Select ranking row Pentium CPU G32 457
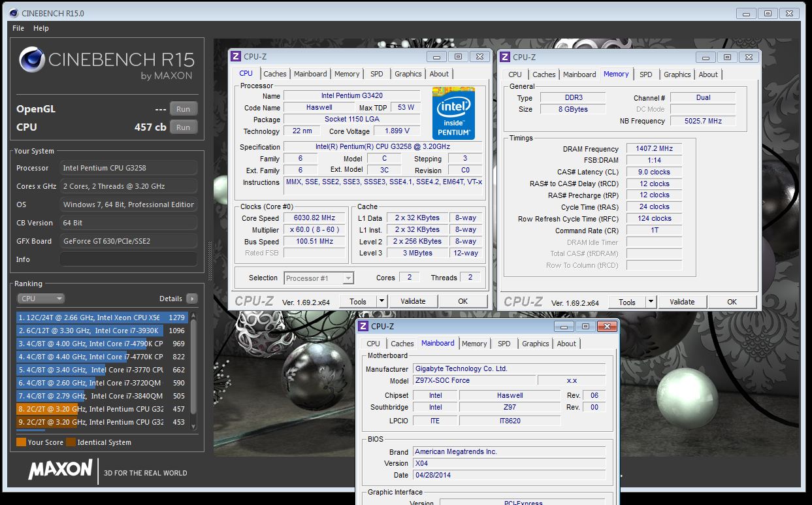This screenshot has width=812, height=505. pyautogui.click(x=103, y=409)
